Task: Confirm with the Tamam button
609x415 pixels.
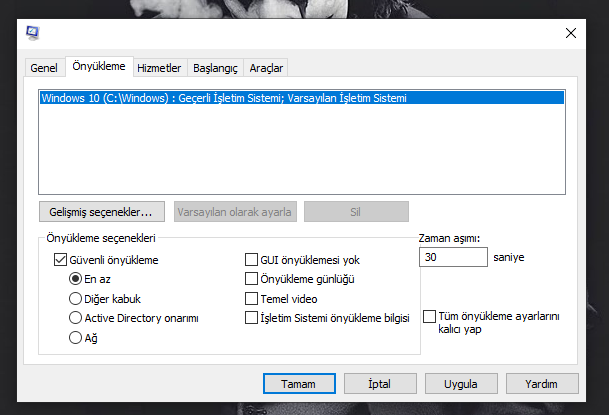Action: pos(298,383)
